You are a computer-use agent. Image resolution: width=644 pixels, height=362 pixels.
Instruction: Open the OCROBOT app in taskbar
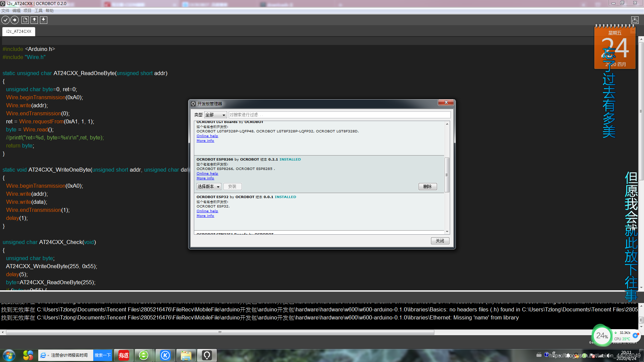pyautogui.click(x=207, y=355)
